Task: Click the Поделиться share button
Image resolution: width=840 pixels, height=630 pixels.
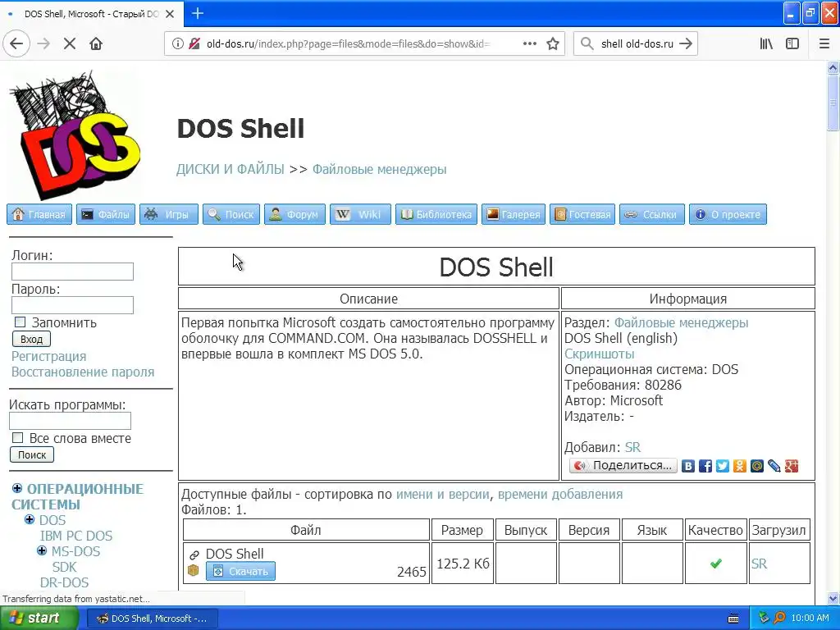Action: (x=623, y=466)
